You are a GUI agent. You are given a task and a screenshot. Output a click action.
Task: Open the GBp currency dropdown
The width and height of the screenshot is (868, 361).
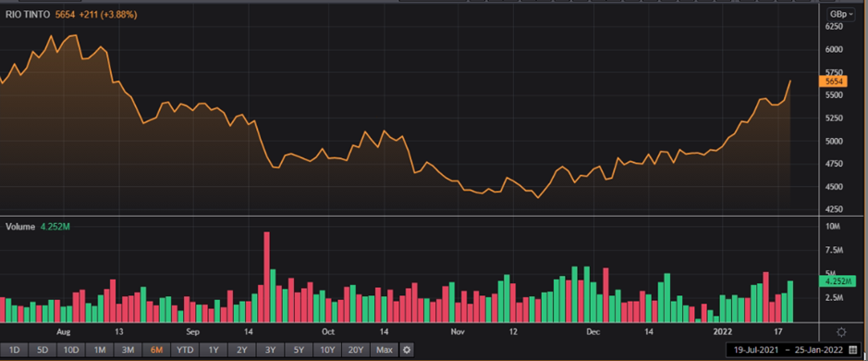pyautogui.click(x=840, y=14)
